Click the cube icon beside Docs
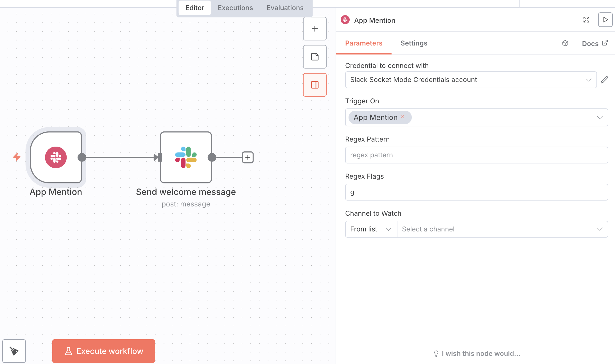Screen dimensions: 615x364 (x=565, y=43)
